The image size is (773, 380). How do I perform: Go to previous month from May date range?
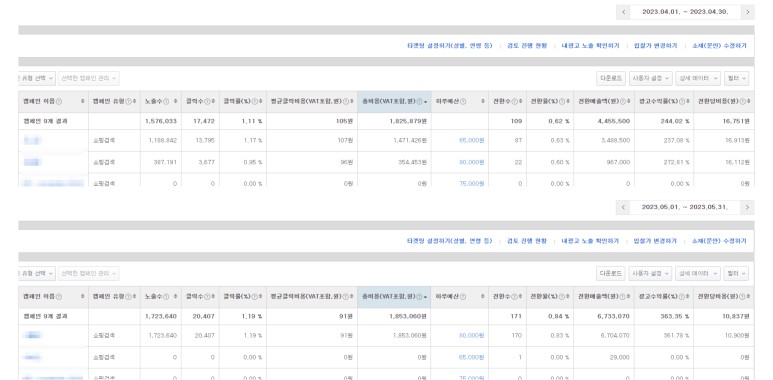(623, 207)
